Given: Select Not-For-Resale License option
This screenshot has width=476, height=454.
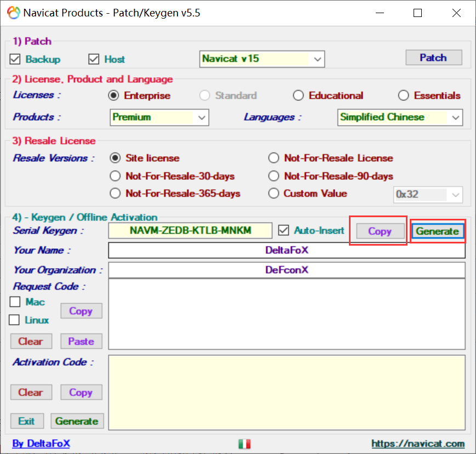Looking at the screenshot, I should 273,158.
